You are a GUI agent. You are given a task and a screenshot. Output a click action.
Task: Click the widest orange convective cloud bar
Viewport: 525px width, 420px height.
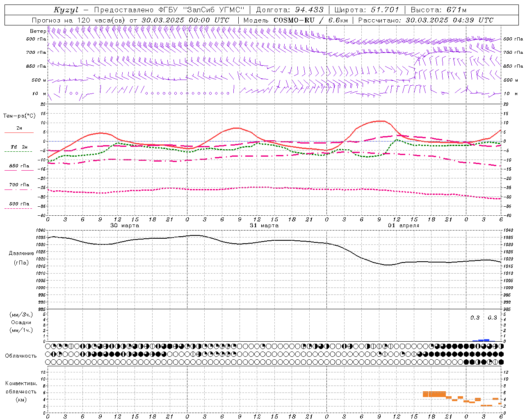click(437, 394)
